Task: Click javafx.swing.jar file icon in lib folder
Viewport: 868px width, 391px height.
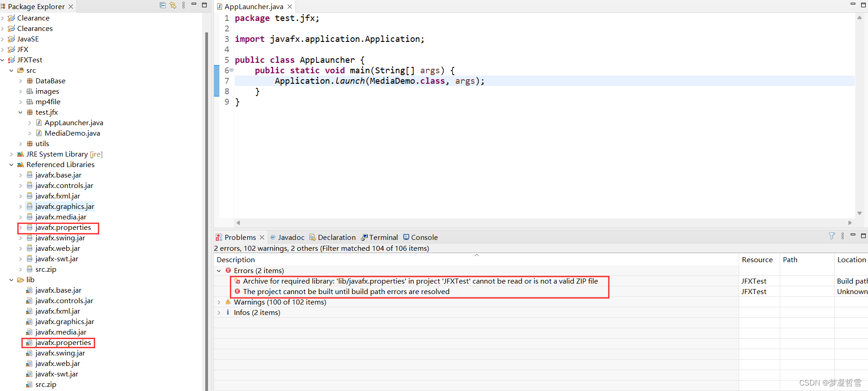Action: tap(29, 353)
